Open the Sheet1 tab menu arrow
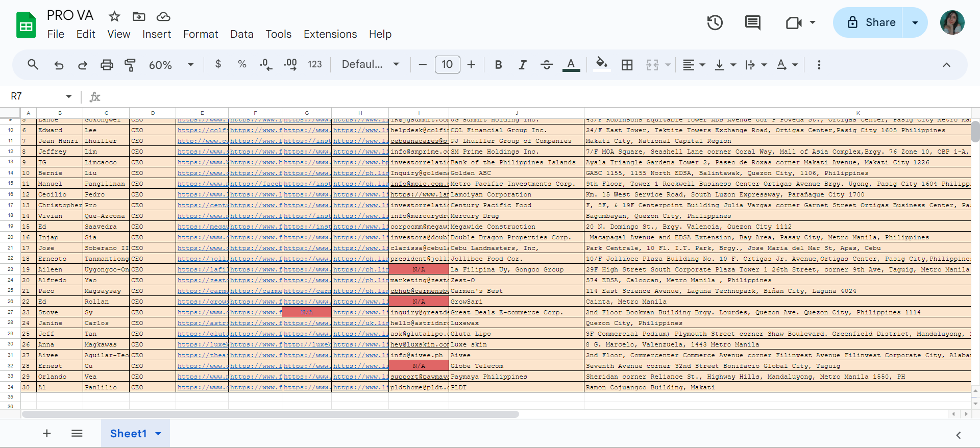This screenshot has width=980, height=448. 158,434
